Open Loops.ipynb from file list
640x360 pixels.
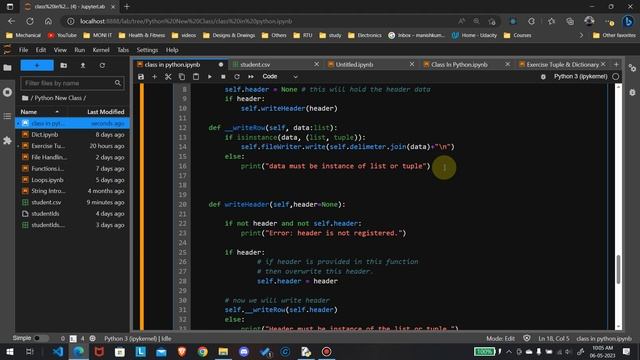(72, 180)
